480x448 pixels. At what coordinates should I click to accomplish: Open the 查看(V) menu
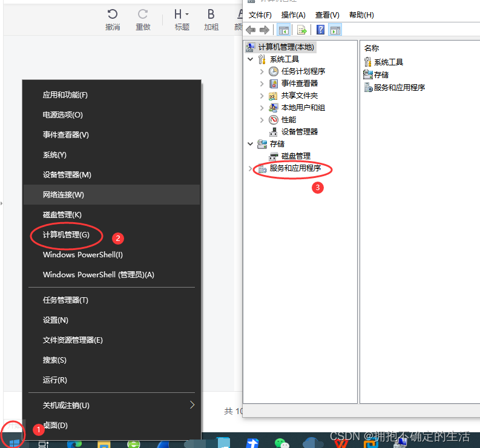(x=327, y=15)
